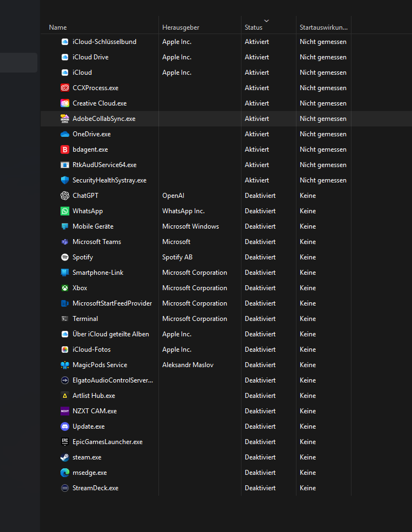This screenshot has width=412, height=532.
Task: Sort list by Name column header
Action: click(x=58, y=27)
